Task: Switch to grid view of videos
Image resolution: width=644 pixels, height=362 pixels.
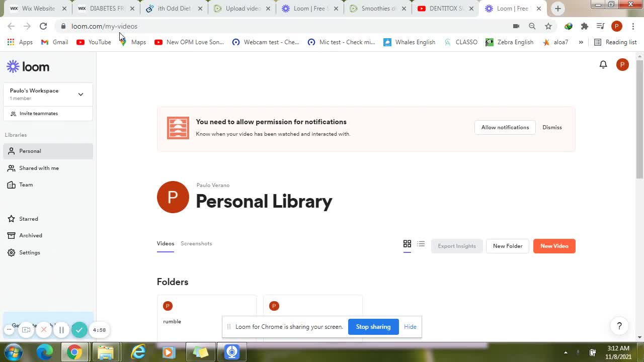Action: [407, 244]
